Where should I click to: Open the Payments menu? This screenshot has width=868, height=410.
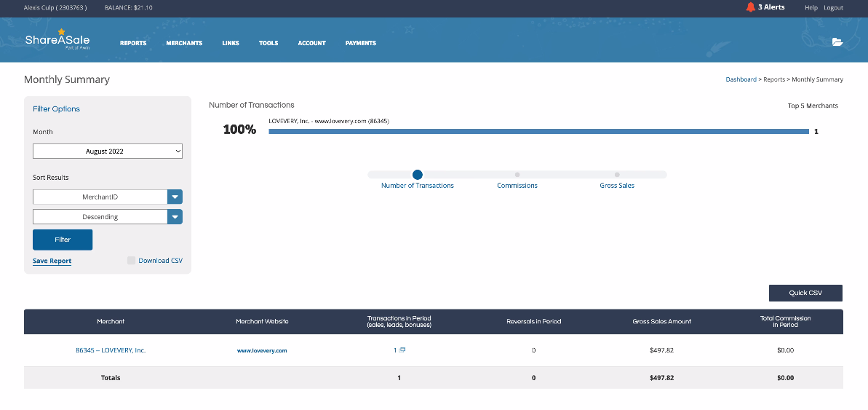361,43
